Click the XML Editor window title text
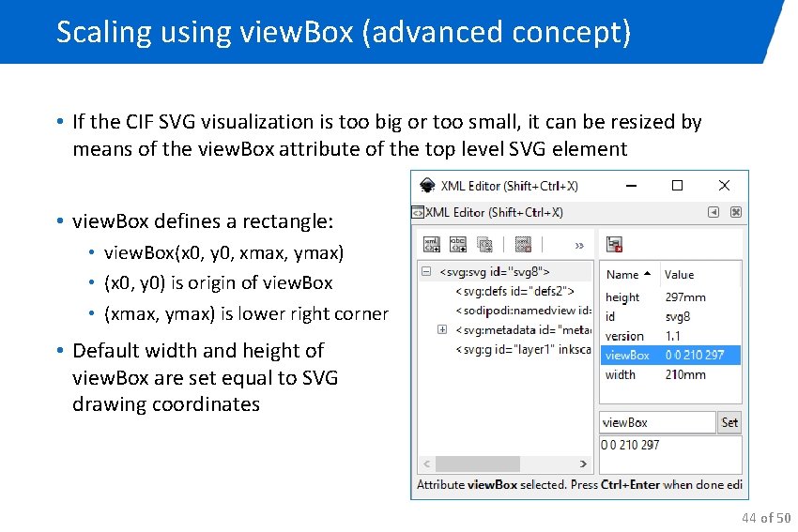This screenshot has width=798, height=532. pos(510,186)
